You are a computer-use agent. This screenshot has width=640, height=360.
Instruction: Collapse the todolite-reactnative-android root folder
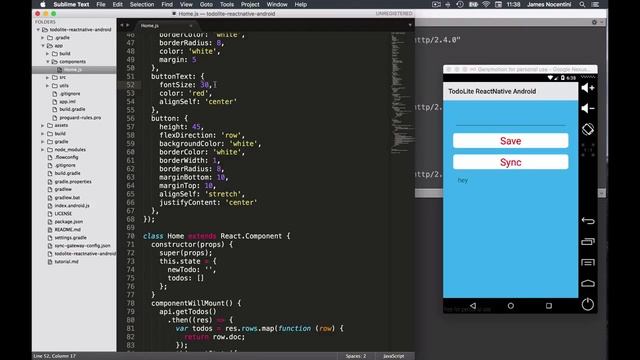click(x=38, y=30)
